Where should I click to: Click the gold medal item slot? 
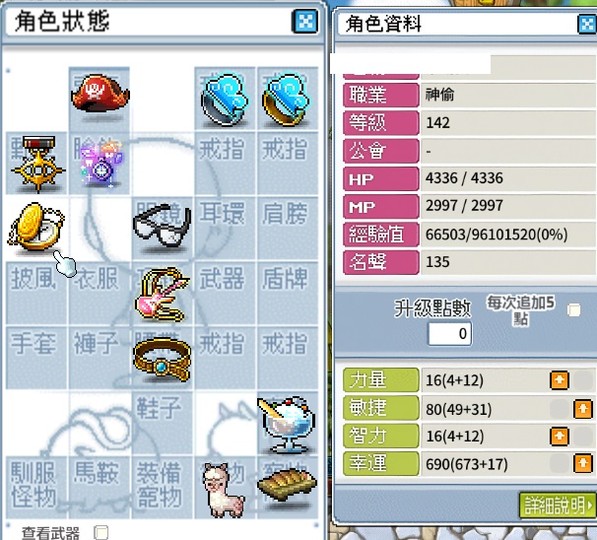click(37, 164)
